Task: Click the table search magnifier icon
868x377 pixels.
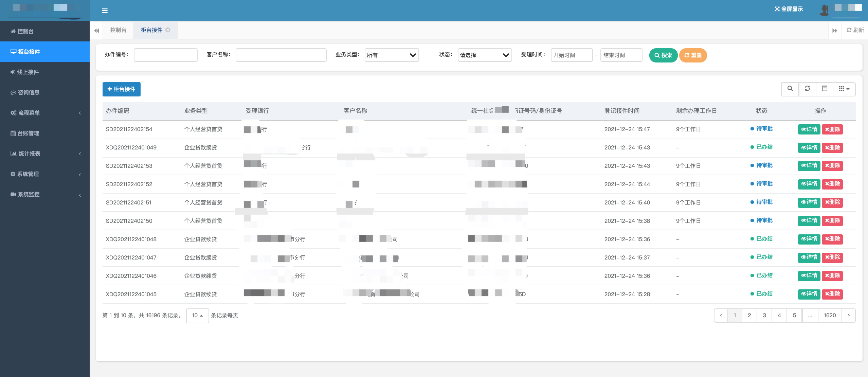Action: [790, 89]
